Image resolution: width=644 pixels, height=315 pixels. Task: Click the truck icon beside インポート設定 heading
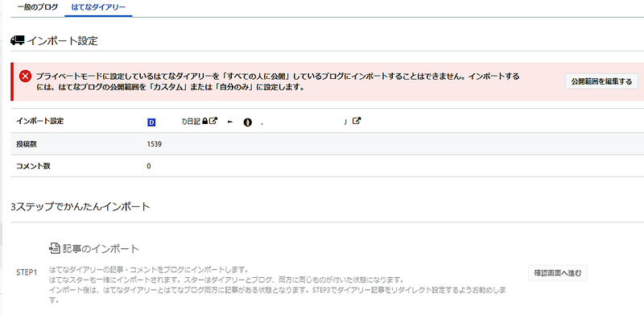(17, 40)
